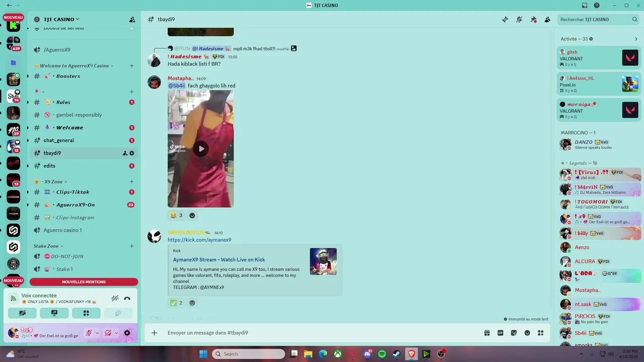Collapse the Stake Zone category
The width and height of the screenshot is (644, 362).
[x=48, y=246]
